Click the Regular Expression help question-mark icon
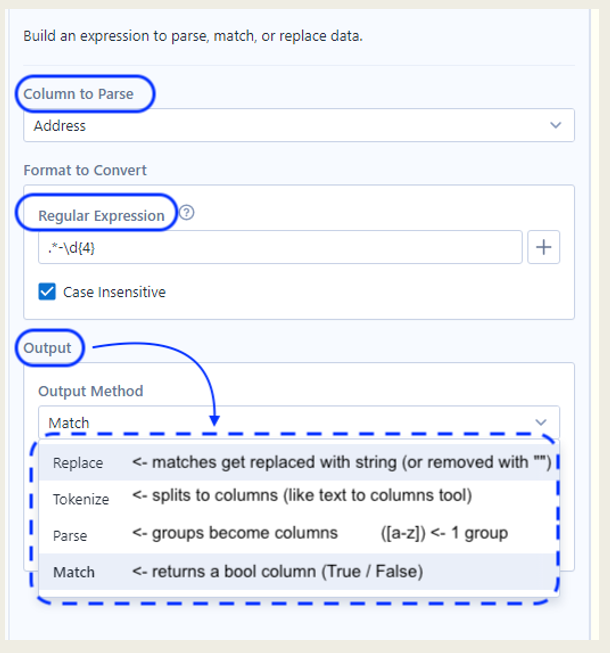This screenshot has width=610, height=653. click(187, 213)
